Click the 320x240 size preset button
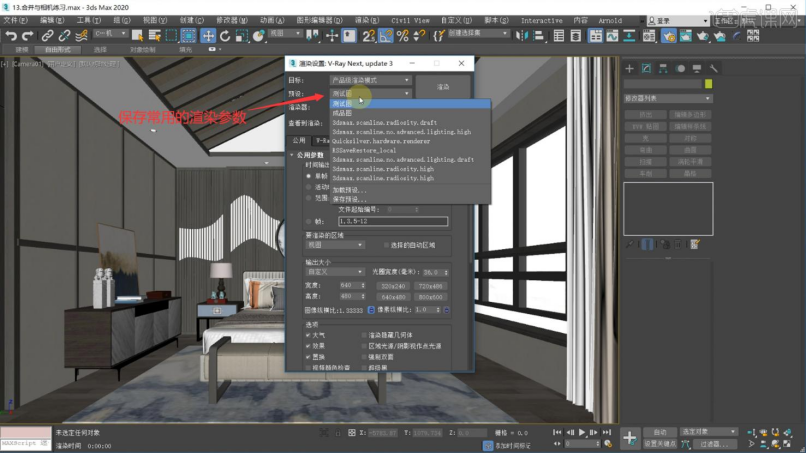The height and width of the screenshot is (454, 806). (393, 286)
